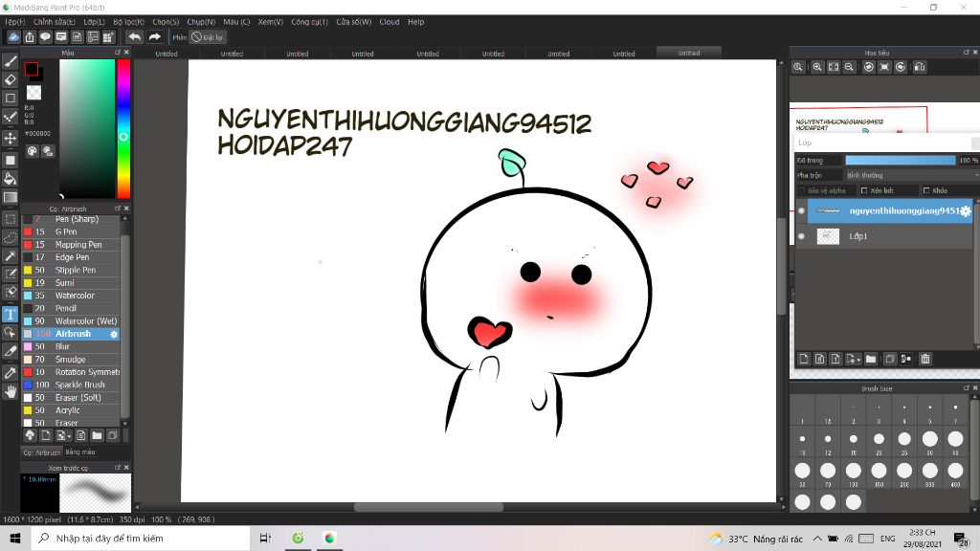
Task: Click zoom out icon in navigator
Action: point(849,67)
